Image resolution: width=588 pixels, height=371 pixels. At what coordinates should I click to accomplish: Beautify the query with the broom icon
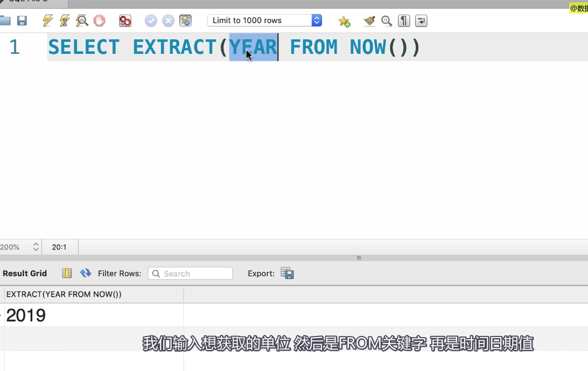[369, 20]
